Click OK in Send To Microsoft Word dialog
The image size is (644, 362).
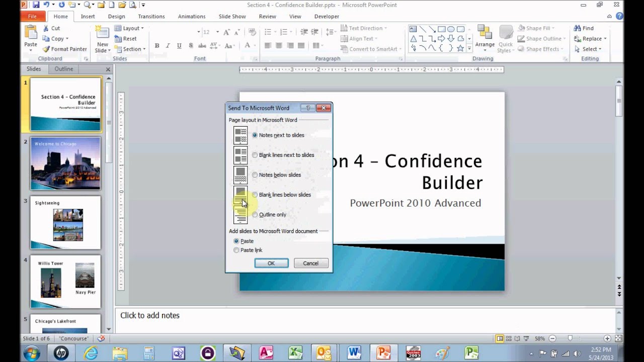271,263
